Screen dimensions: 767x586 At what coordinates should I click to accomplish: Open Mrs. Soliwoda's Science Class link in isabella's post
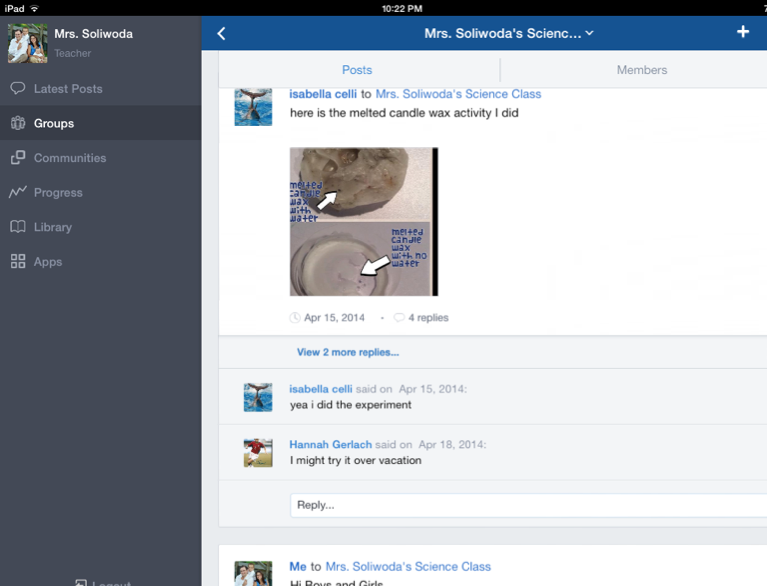coord(458,94)
